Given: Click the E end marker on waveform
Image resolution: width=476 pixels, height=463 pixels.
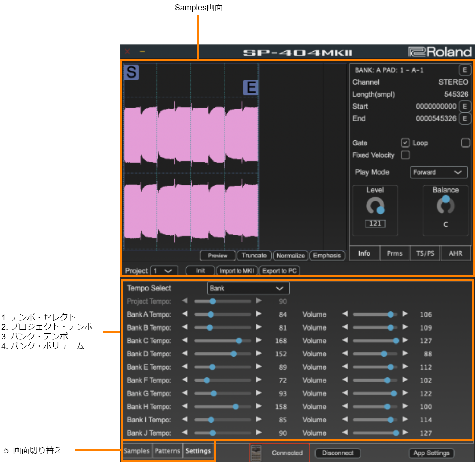Looking at the screenshot, I should pos(251,88).
